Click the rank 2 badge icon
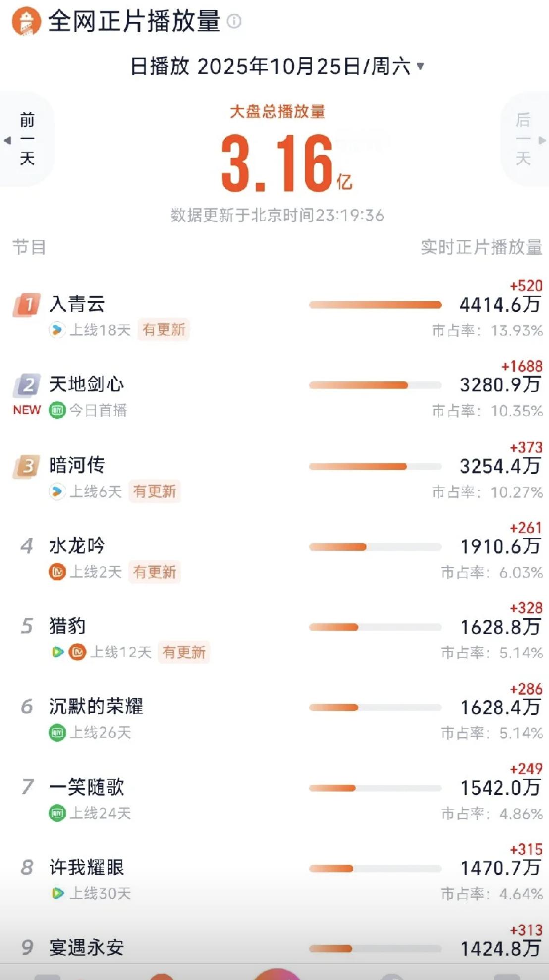This screenshot has width=549, height=980. [x=27, y=385]
